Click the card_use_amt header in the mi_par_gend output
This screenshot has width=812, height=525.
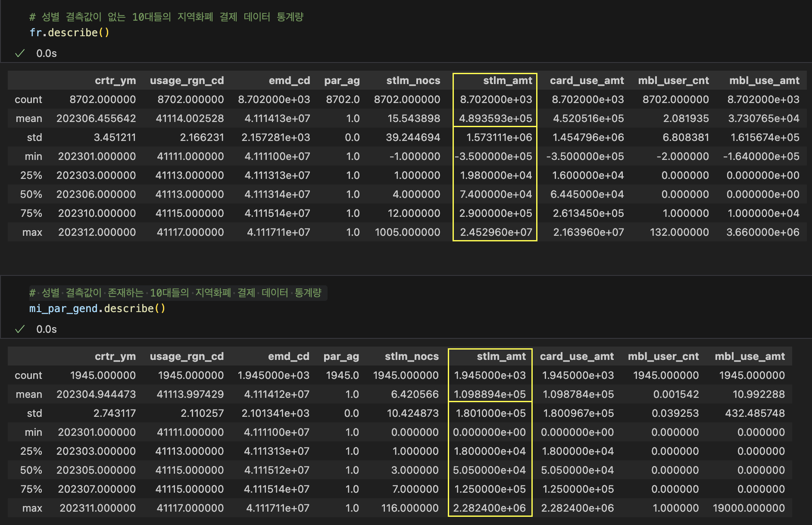(x=577, y=356)
